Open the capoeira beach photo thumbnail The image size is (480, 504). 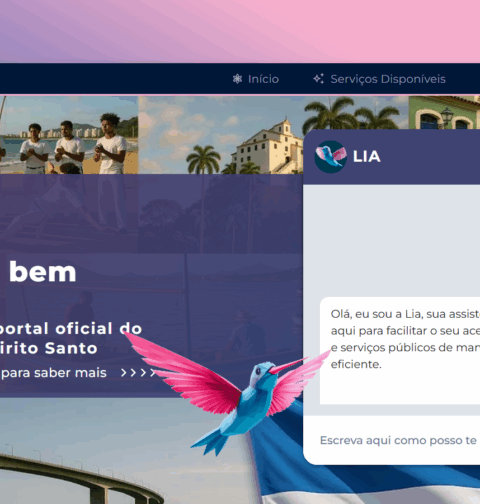coord(69,135)
